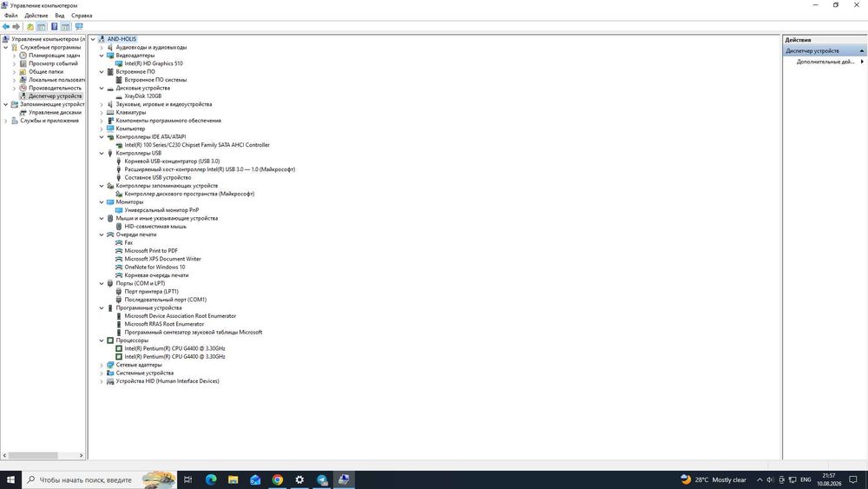Click the forward arrow toolbar button
The image size is (868, 489).
tap(16, 27)
